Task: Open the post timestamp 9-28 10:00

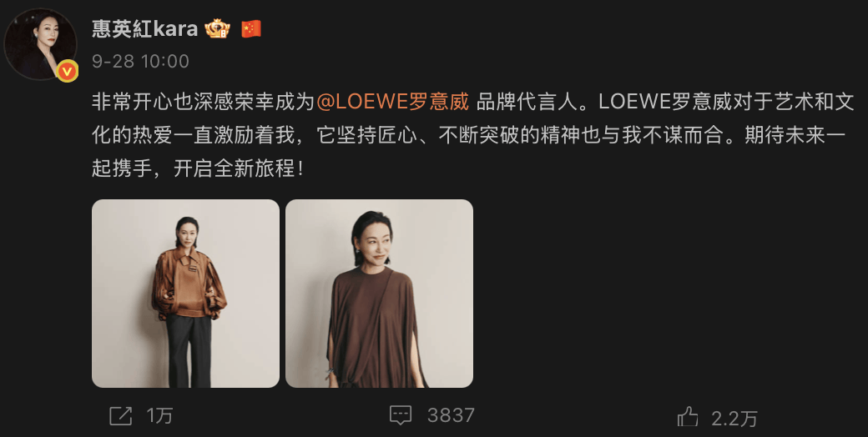Action: [140, 61]
